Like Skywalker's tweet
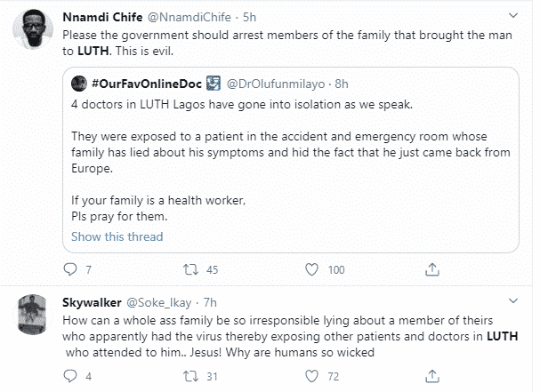 (310, 377)
